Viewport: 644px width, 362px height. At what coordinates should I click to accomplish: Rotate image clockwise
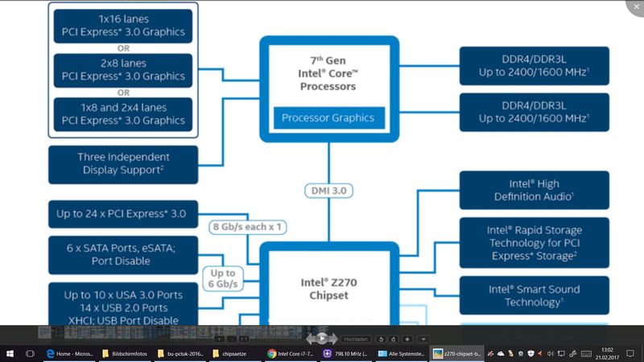coord(394,339)
